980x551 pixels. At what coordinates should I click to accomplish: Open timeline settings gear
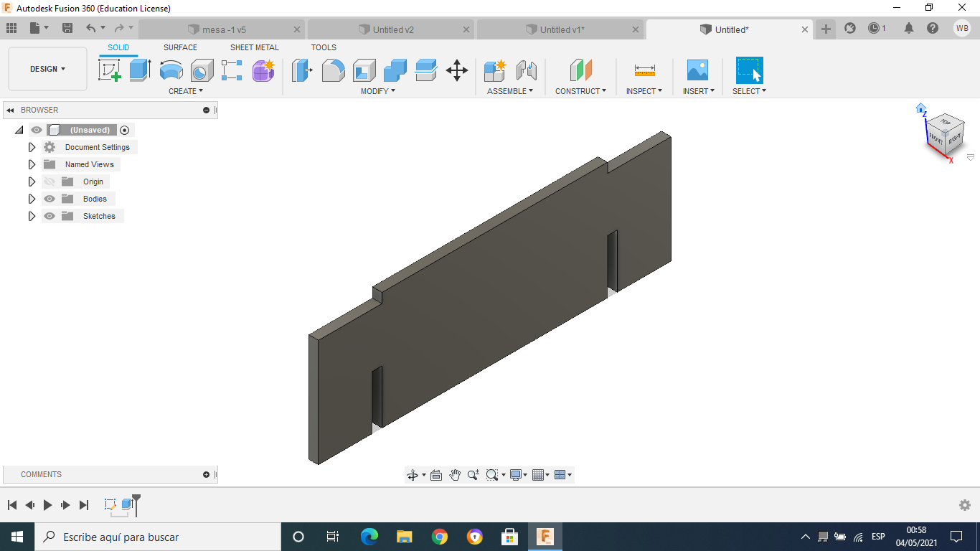pyautogui.click(x=965, y=505)
